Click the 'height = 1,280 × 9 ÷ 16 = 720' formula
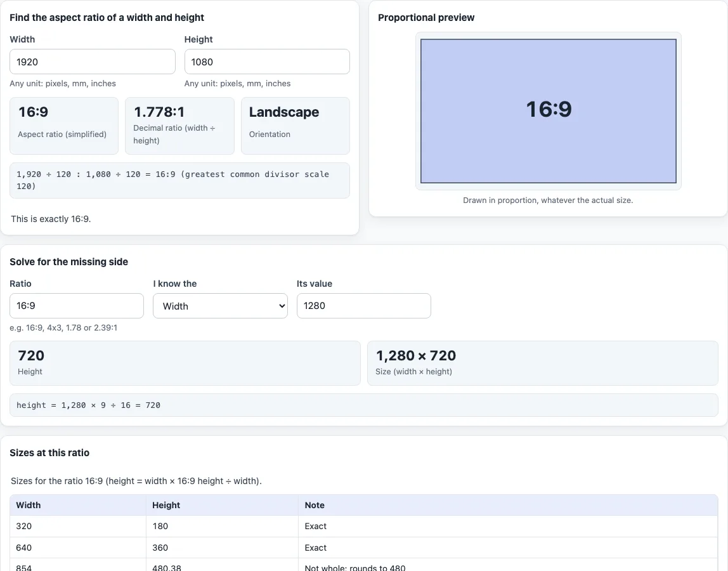The height and width of the screenshot is (571, 728). (88, 405)
